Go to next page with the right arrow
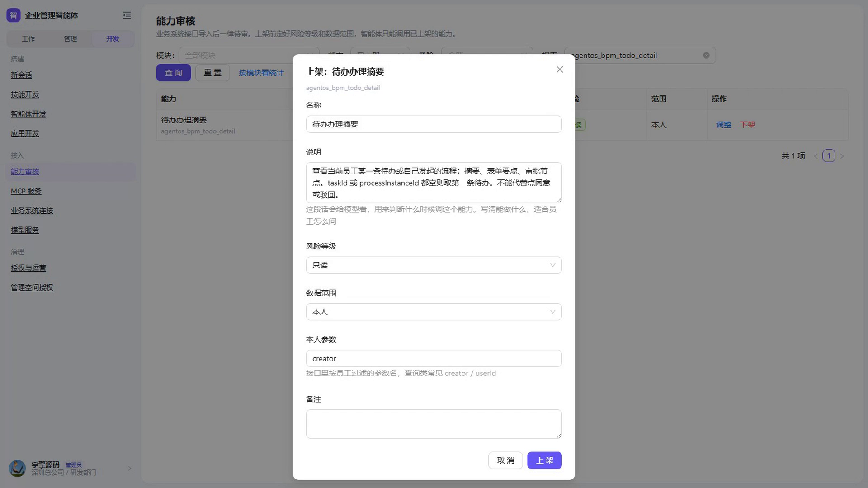This screenshot has height=488, width=868. pyautogui.click(x=842, y=156)
